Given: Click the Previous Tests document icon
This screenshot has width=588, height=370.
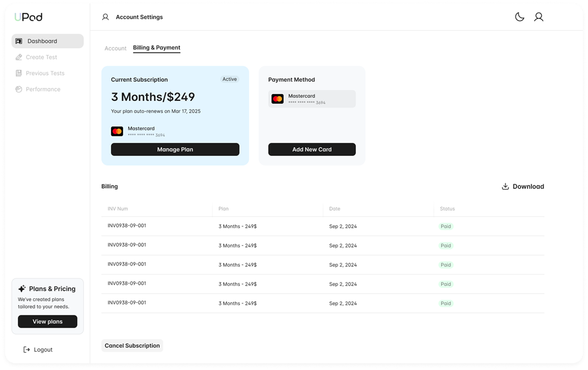Looking at the screenshot, I should click(x=18, y=73).
